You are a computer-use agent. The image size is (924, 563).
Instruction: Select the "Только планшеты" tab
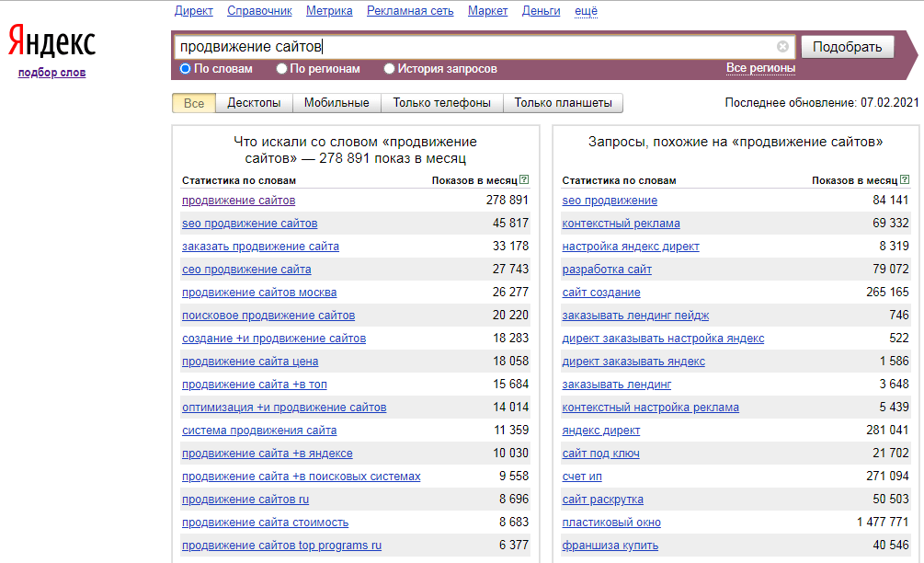point(563,103)
